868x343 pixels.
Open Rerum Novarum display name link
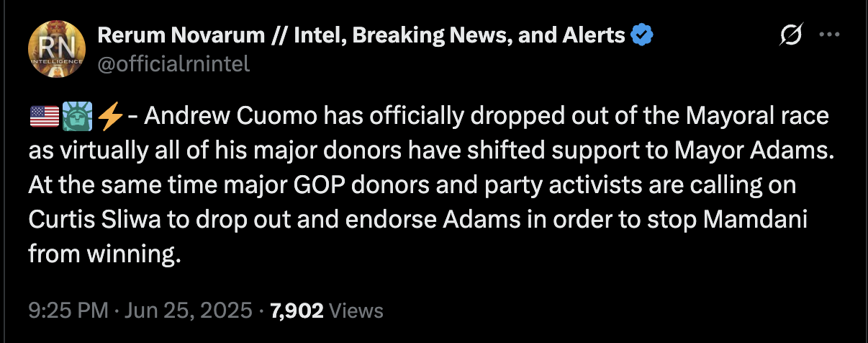click(x=361, y=34)
